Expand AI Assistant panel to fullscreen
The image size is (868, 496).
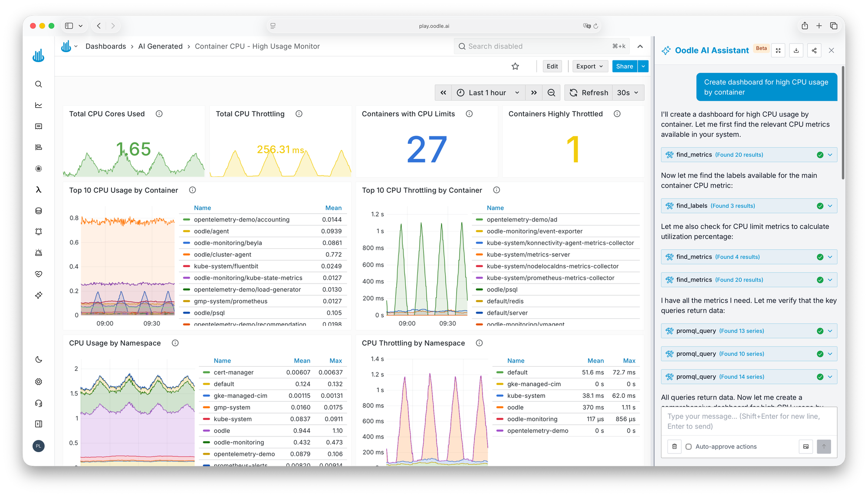778,50
